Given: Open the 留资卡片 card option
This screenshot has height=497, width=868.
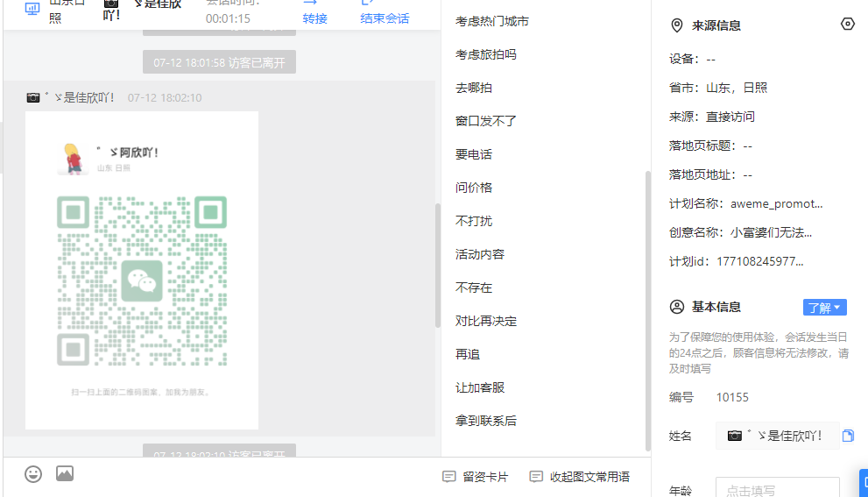Looking at the screenshot, I should pyautogui.click(x=476, y=477).
